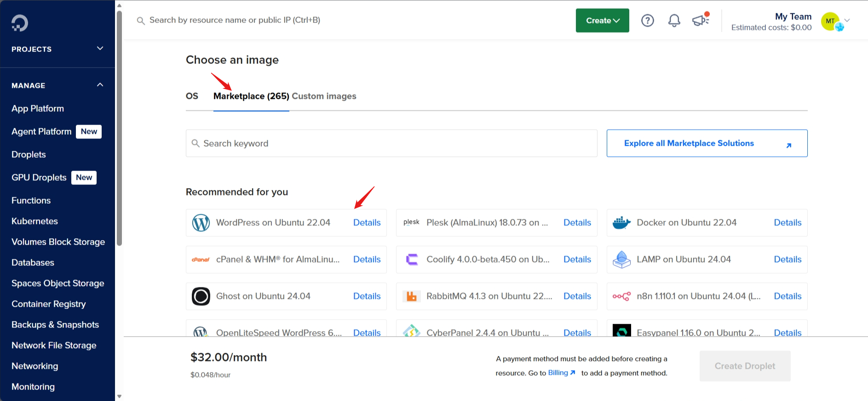View Details for cPanel & WHM

coord(367,259)
